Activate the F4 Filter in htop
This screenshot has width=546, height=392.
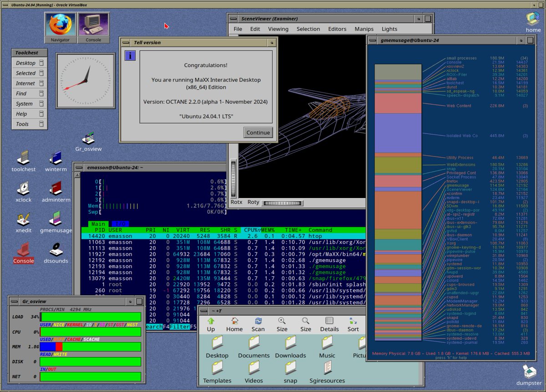pyautogui.click(x=177, y=327)
